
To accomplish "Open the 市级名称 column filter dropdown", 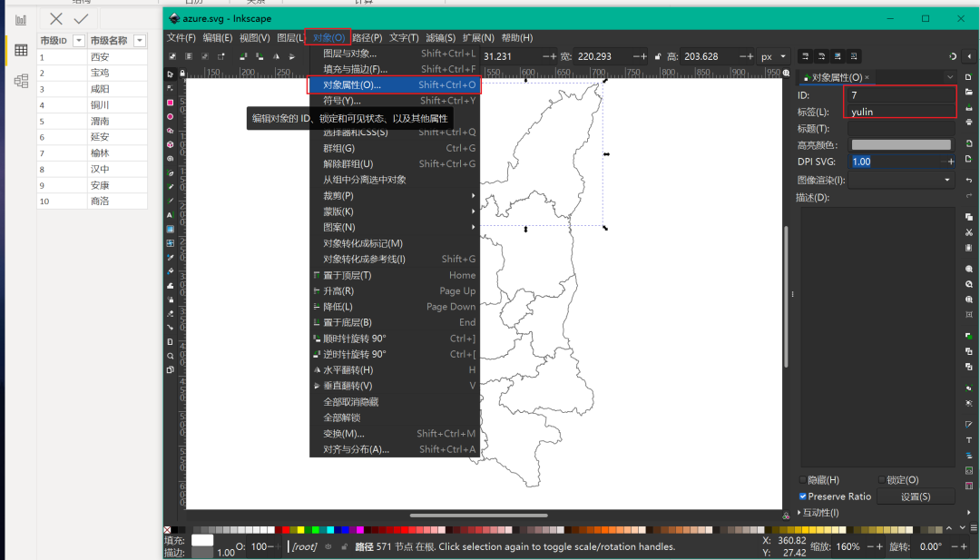I will pyautogui.click(x=139, y=40).
